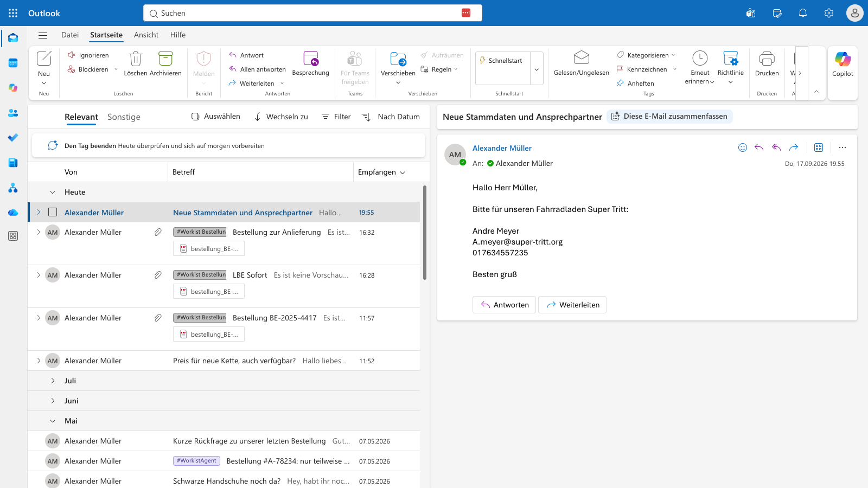
Task: Click Ignorieren in the ribbon
Action: pos(88,55)
